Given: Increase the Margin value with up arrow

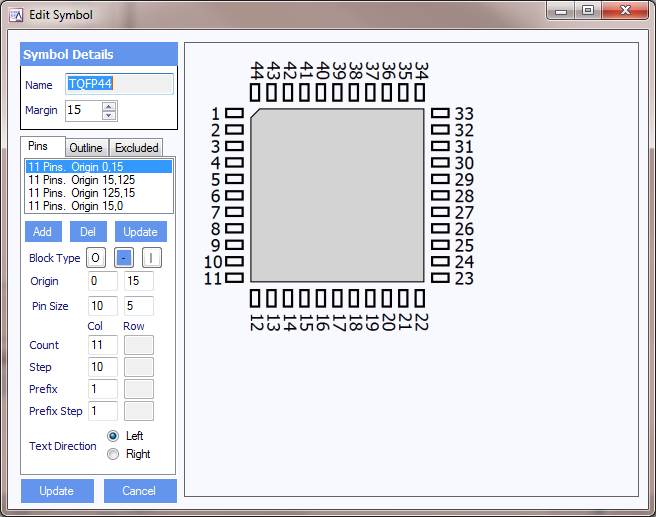Looking at the screenshot, I should (109, 105).
